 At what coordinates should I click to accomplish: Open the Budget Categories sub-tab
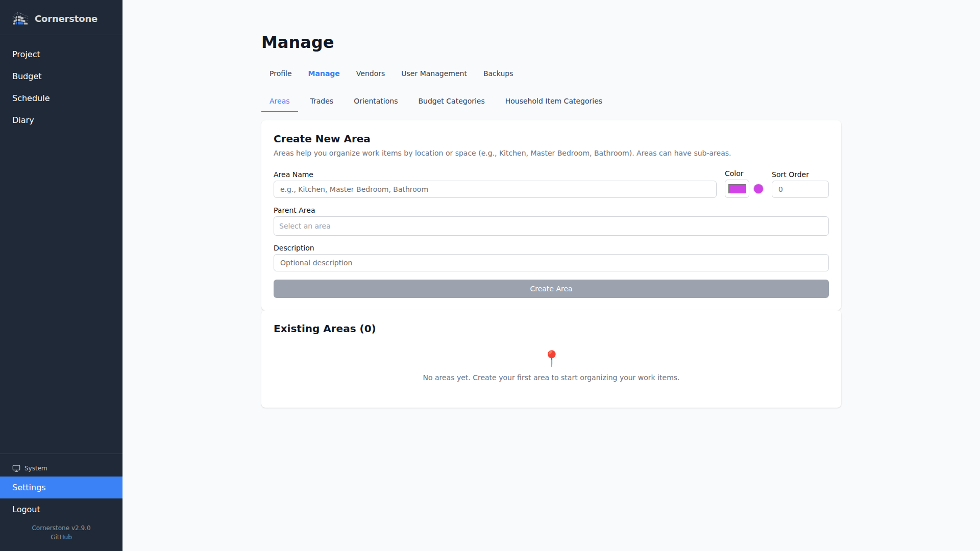452,101
